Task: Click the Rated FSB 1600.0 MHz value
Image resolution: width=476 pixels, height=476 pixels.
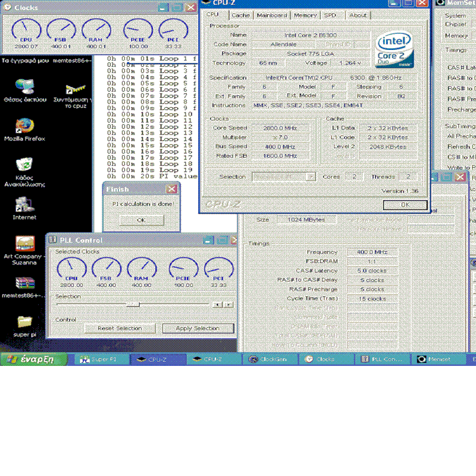Action: 280,156
